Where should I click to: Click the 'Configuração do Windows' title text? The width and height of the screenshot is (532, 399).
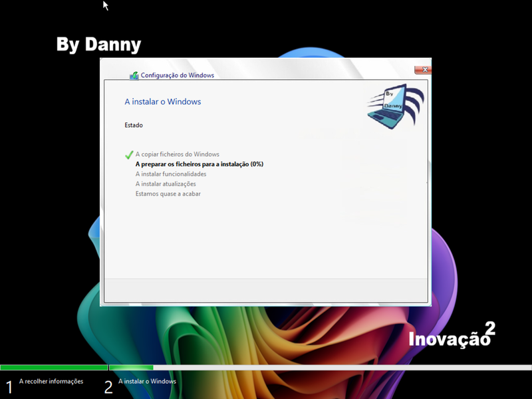coord(178,75)
